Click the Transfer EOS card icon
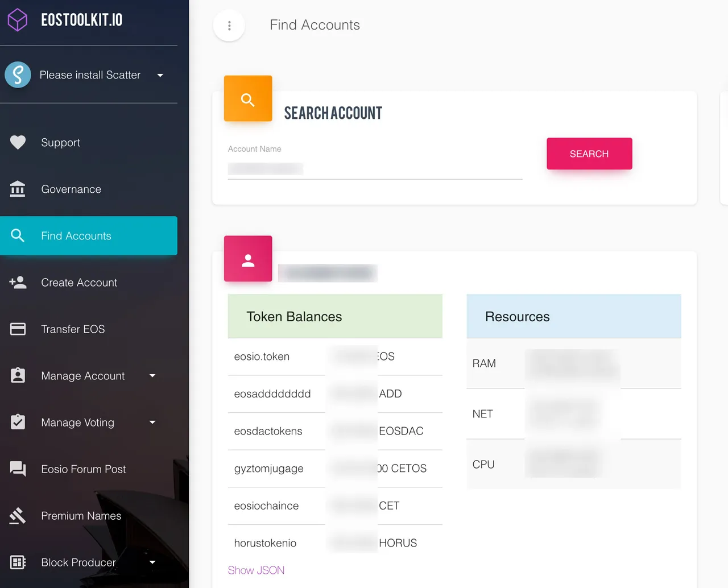 (18, 329)
